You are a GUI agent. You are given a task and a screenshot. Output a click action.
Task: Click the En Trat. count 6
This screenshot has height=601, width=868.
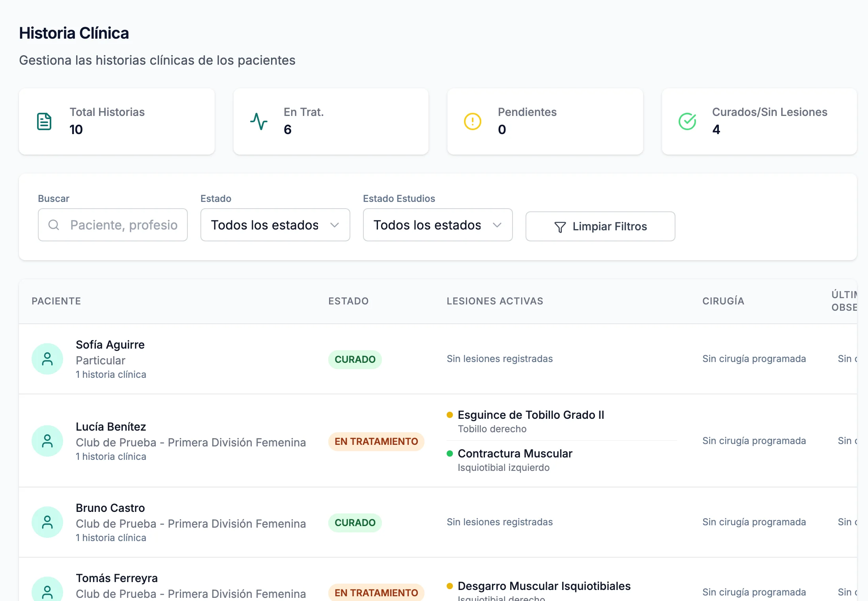tap(288, 129)
